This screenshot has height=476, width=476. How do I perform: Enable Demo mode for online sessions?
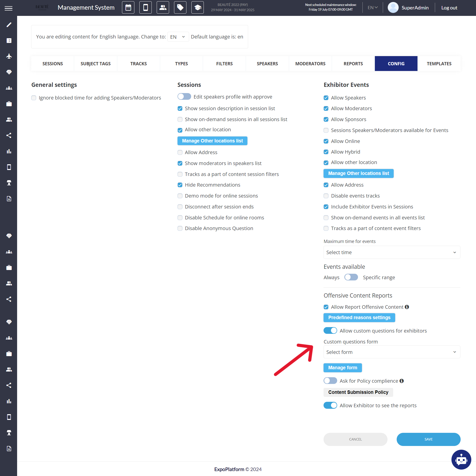click(180, 196)
